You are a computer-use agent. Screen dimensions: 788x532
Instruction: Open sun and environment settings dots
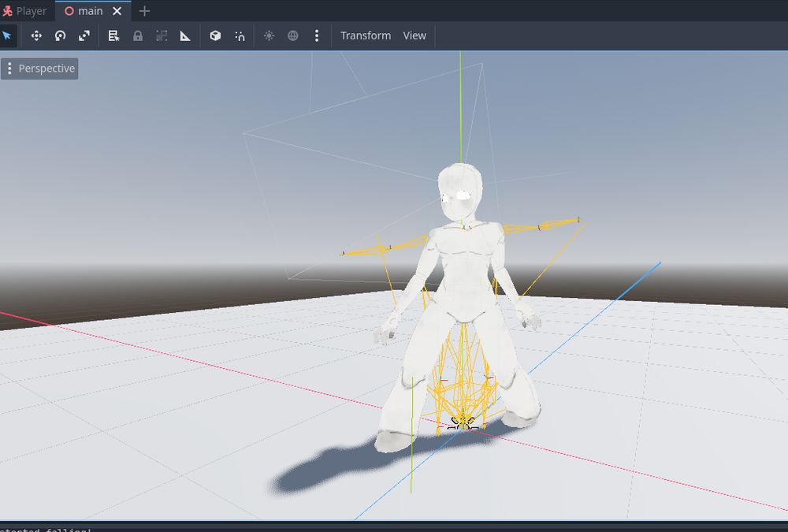(317, 35)
